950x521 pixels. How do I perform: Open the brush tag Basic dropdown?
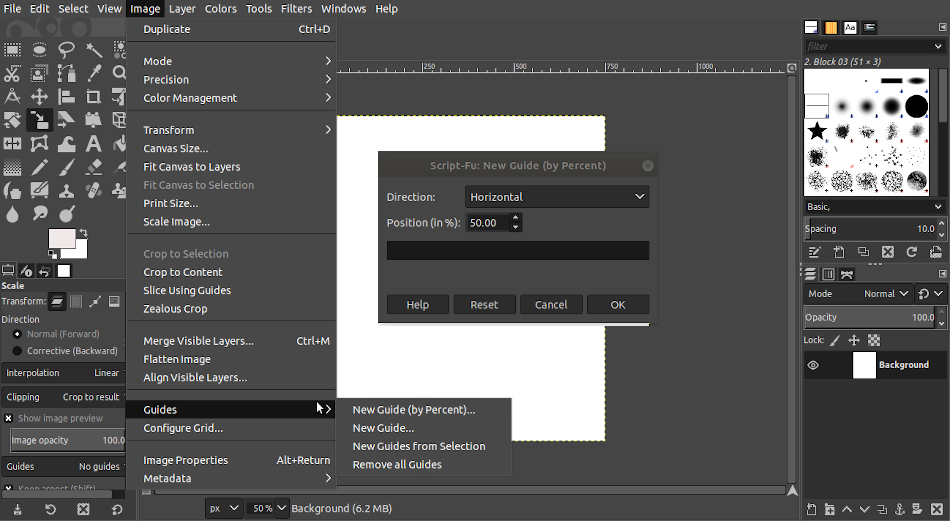(874, 207)
